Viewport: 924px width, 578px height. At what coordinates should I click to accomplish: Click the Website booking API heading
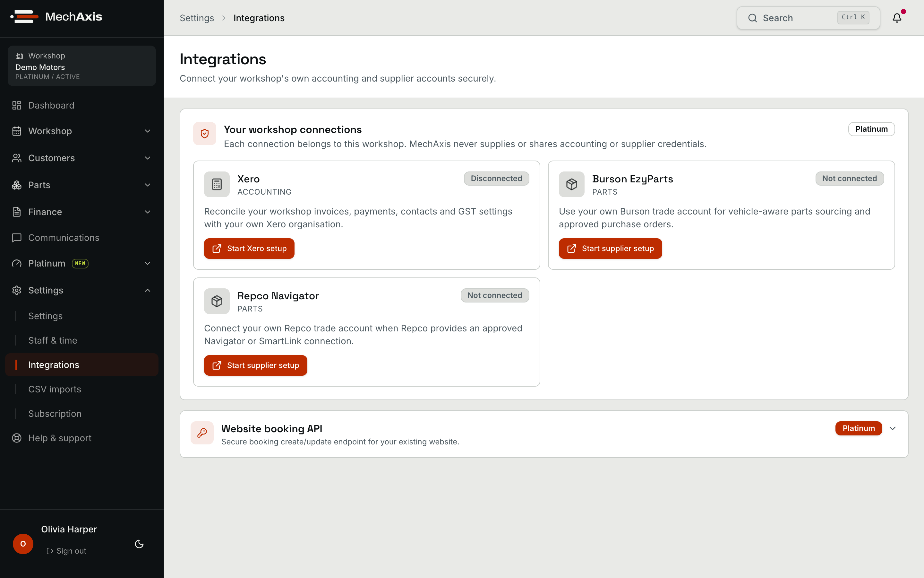coord(272,429)
